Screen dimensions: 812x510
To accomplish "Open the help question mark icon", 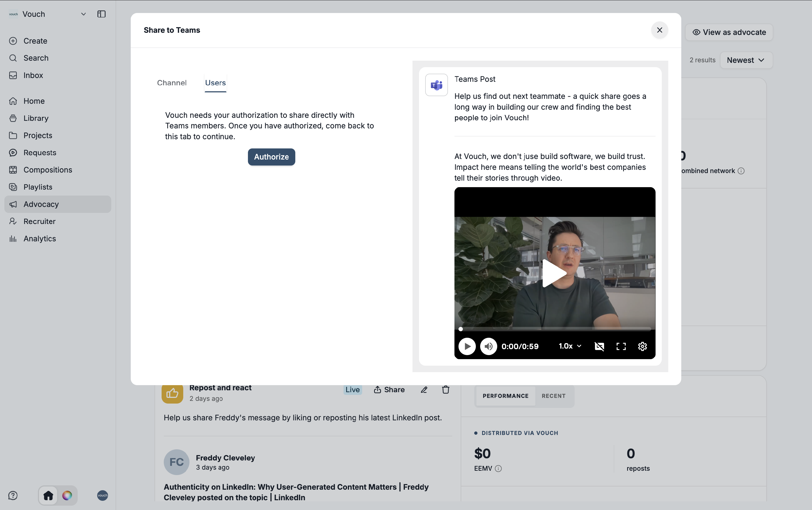I will [13, 495].
